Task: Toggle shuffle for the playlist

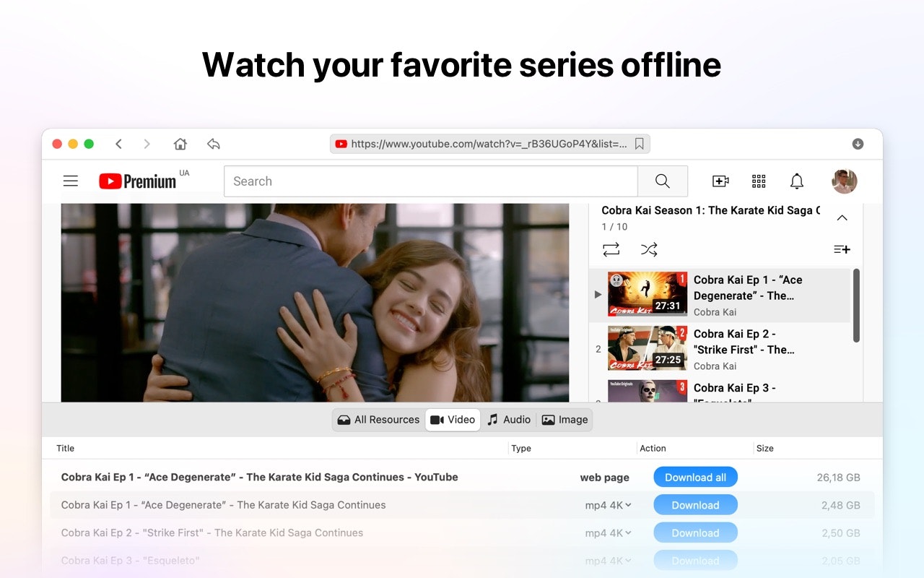Action: pyautogui.click(x=649, y=249)
